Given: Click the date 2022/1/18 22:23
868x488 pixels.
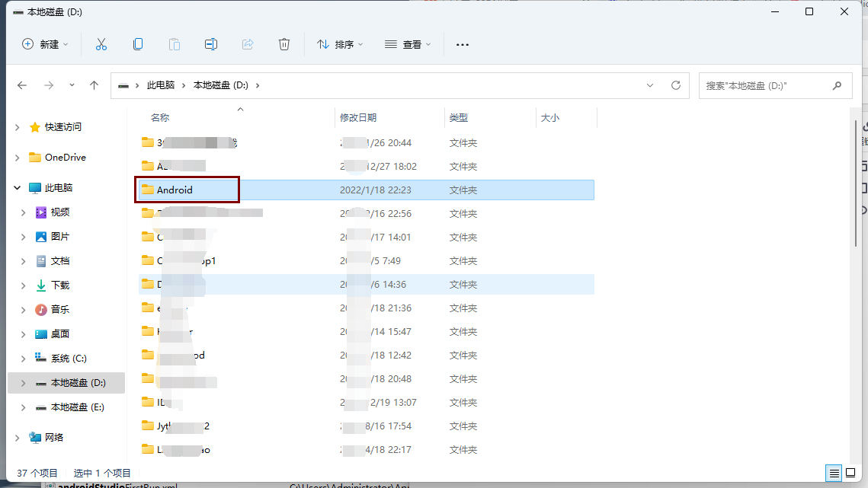Looking at the screenshot, I should pyautogui.click(x=376, y=190).
